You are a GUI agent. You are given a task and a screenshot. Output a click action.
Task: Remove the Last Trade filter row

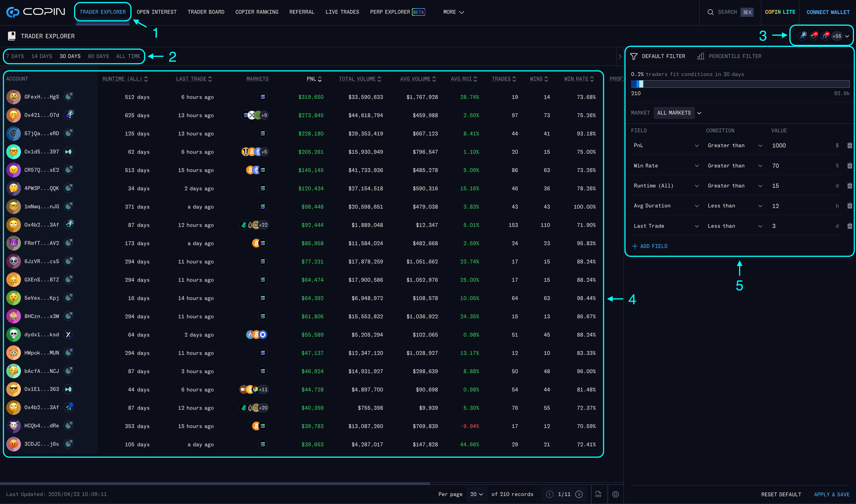coord(849,226)
